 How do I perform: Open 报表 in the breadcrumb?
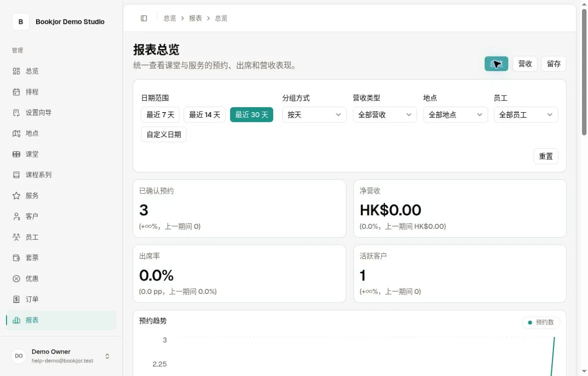tap(195, 19)
